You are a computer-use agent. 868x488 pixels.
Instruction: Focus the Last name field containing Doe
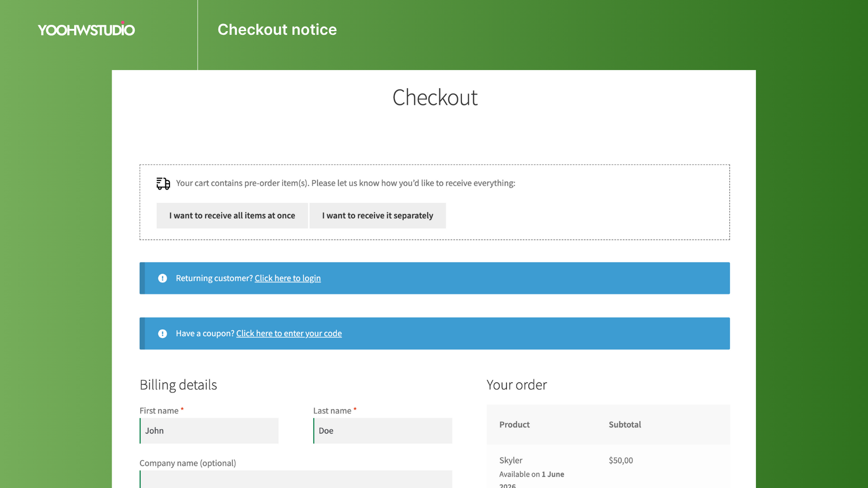382,431
